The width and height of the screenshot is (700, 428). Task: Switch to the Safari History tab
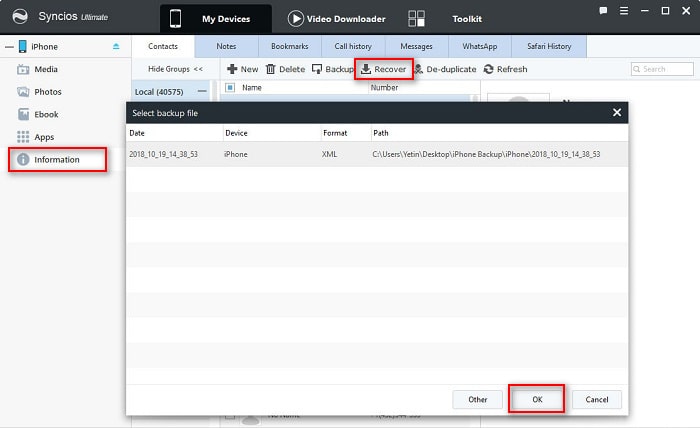pos(549,46)
